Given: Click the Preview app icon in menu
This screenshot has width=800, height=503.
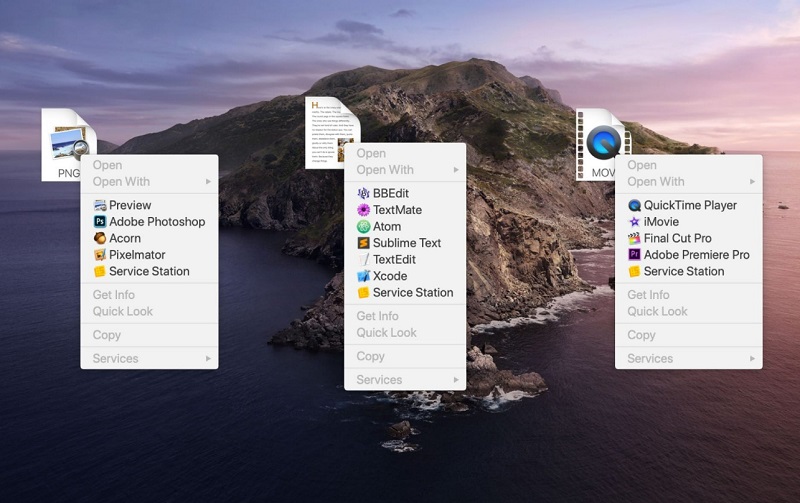Looking at the screenshot, I should pyautogui.click(x=100, y=205).
